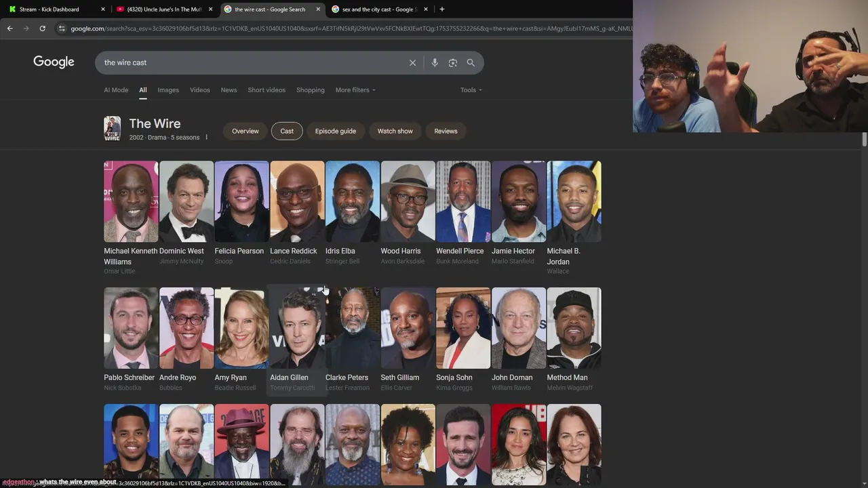This screenshot has width=868, height=488.
Task: Select Shopping search tab
Action: click(x=311, y=89)
